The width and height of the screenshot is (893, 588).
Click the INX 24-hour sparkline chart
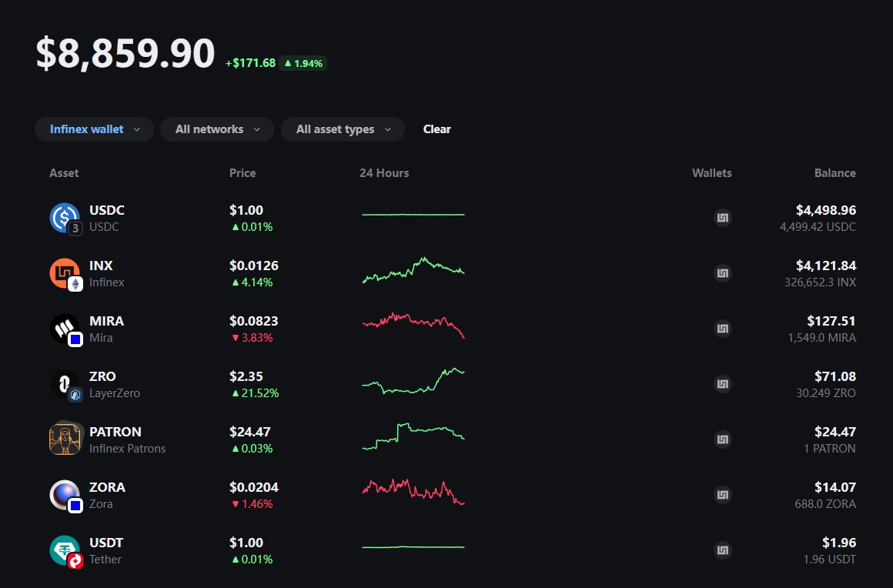(x=413, y=270)
